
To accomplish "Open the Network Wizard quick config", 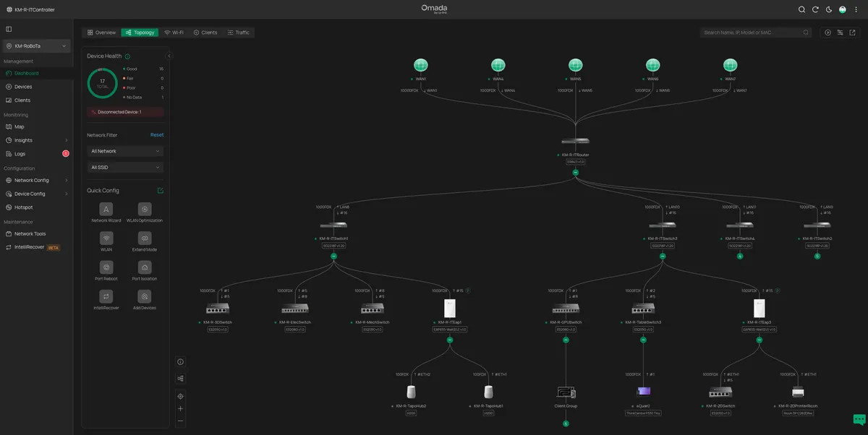I will tap(106, 209).
